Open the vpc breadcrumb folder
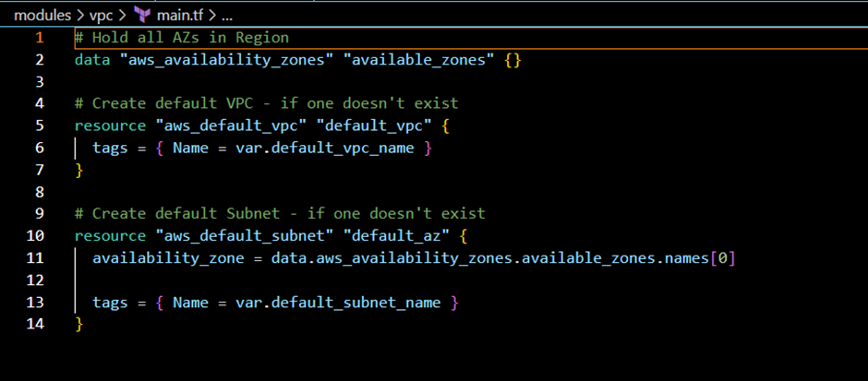The width and height of the screenshot is (868, 381). coord(102,15)
